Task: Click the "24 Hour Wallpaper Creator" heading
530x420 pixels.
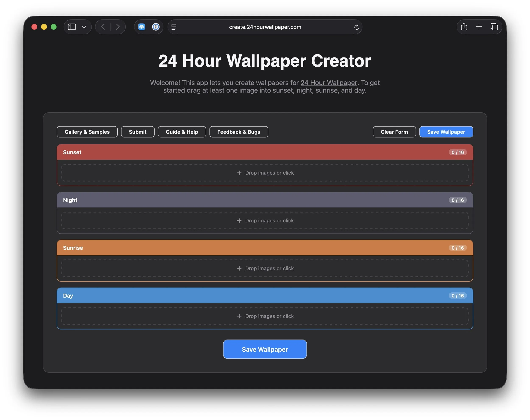Action: pyautogui.click(x=265, y=61)
